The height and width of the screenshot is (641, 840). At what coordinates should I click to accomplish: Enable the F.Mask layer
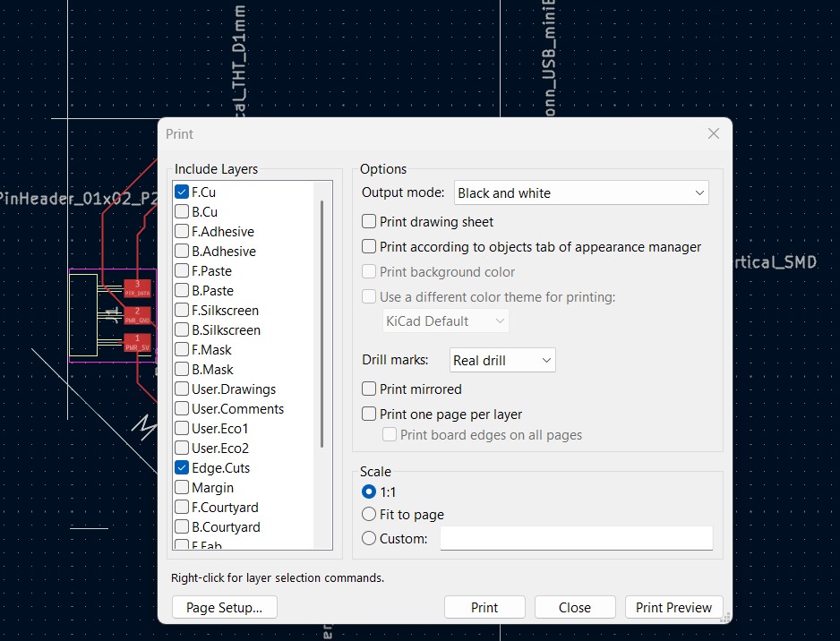click(x=182, y=350)
